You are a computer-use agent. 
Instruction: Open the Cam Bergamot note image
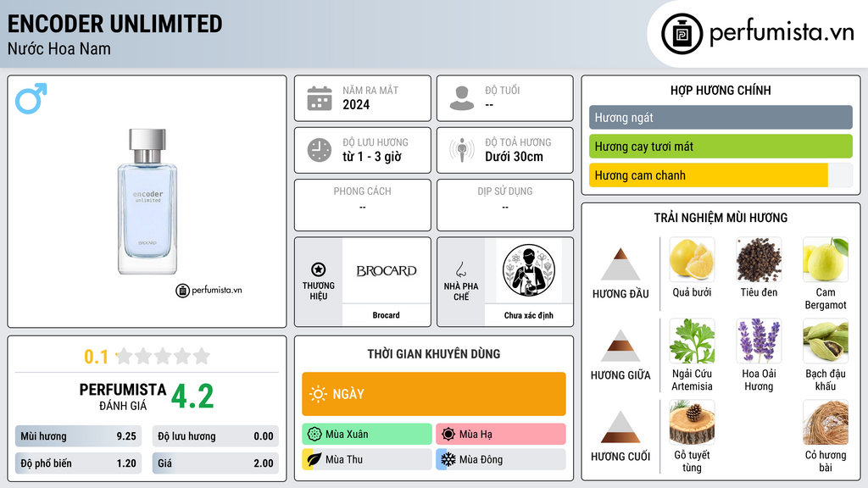point(826,259)
